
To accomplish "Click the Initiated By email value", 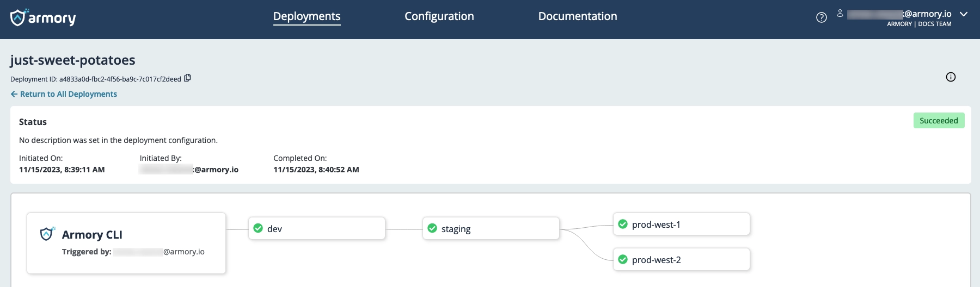I will tap(189, 170).
